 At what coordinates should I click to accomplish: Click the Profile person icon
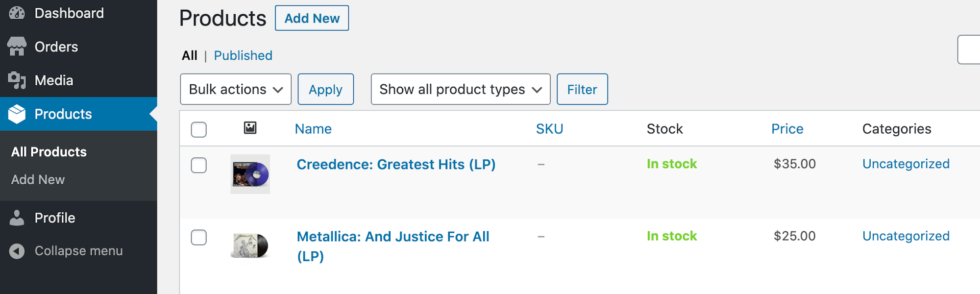pos(17,218)
